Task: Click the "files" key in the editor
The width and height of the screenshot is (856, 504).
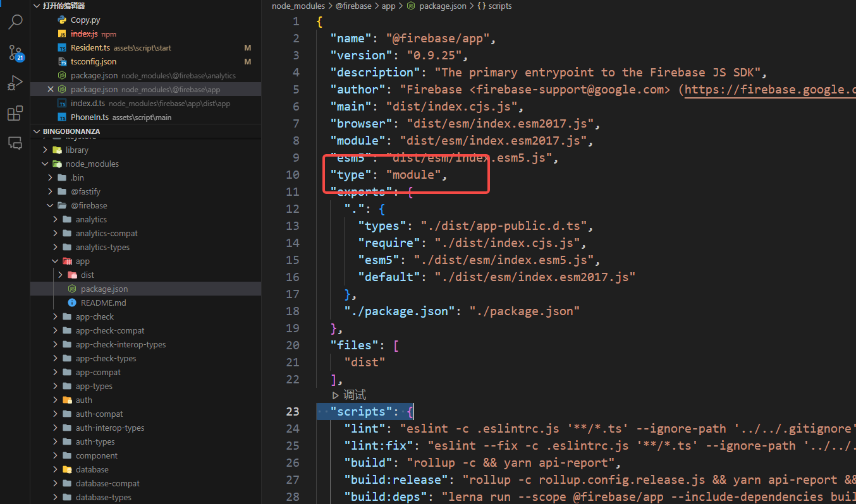Action: coord(354,345)
